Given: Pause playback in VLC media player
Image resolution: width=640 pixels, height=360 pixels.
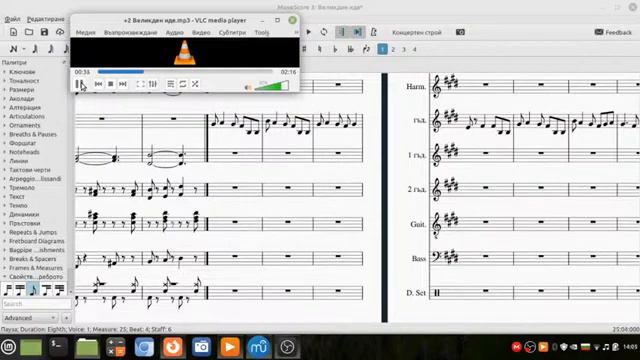Looking at the screenshot, I should (x=80, y=84).
